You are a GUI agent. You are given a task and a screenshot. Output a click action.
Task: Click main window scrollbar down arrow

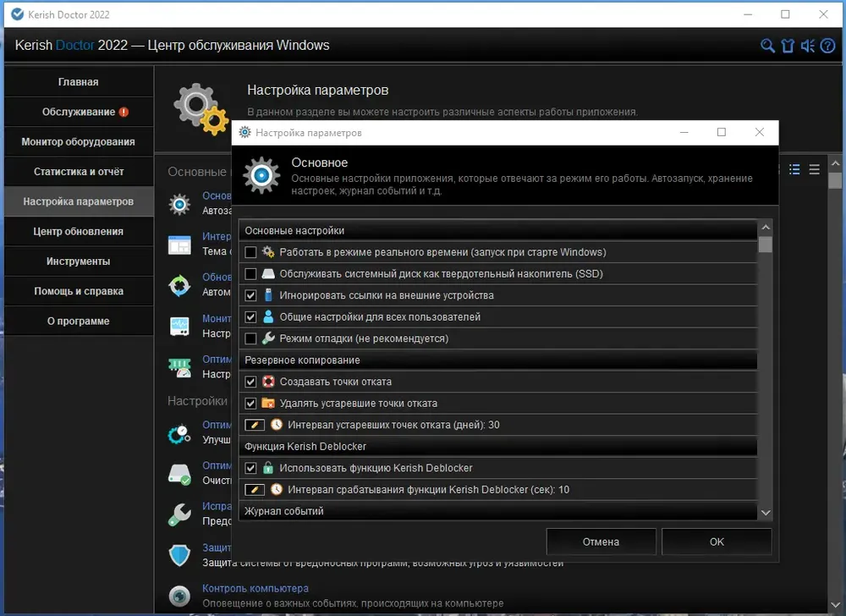[x=835, y=605]
